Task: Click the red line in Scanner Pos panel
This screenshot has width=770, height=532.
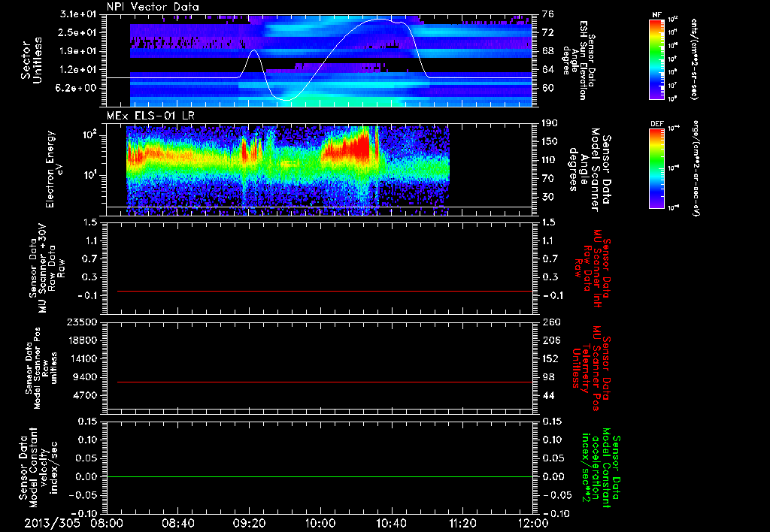Action: [325, 382]
